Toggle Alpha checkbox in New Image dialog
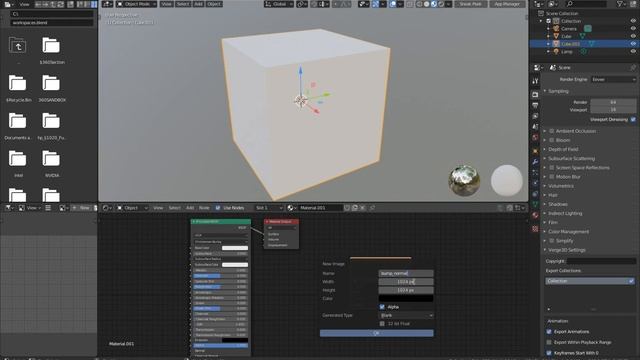The image size is (640, 360). coord(382,307)
